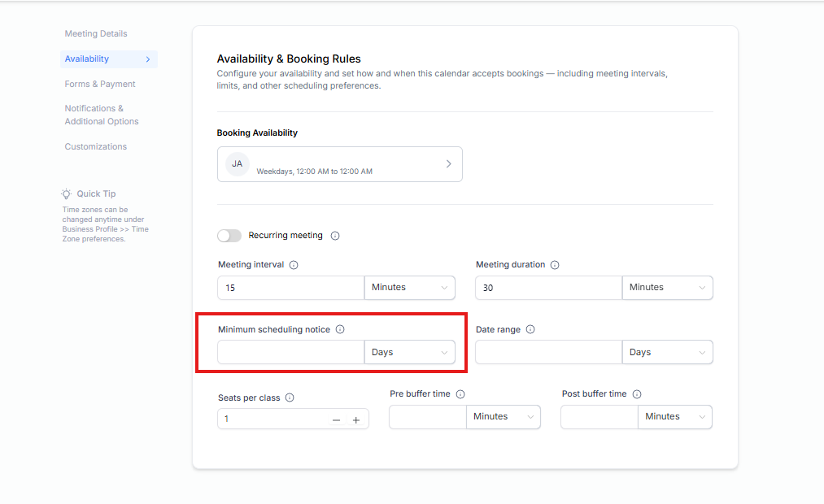Open Meeting interval Minutes unit dropdown
This screenshot has width=824, height=504.
[x=409, y=288]
